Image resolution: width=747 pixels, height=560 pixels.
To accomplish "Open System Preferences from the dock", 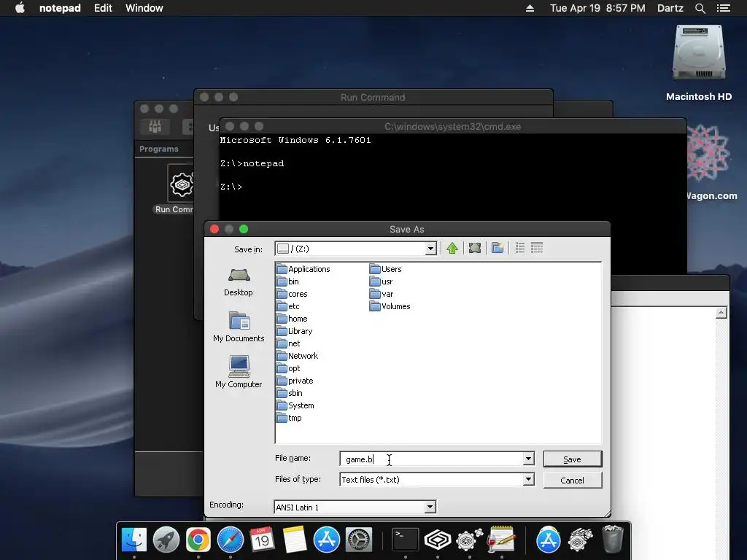I will click(x=358, y=540).
